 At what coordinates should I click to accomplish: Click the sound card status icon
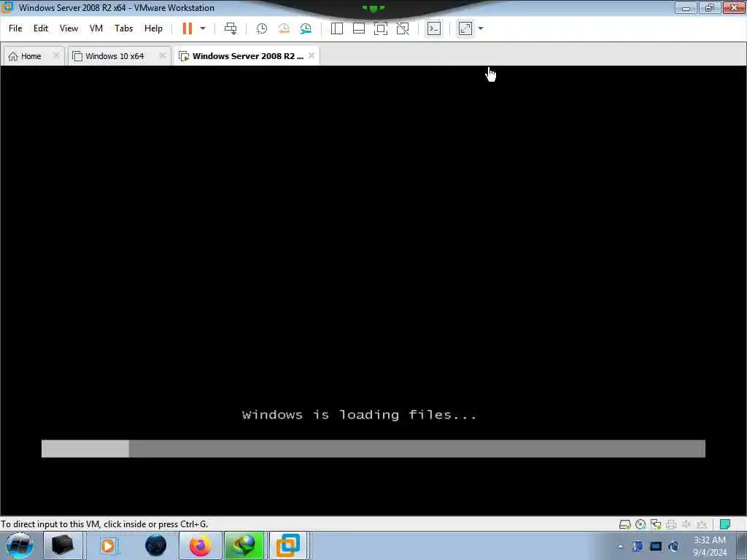[x=686, y=524]
